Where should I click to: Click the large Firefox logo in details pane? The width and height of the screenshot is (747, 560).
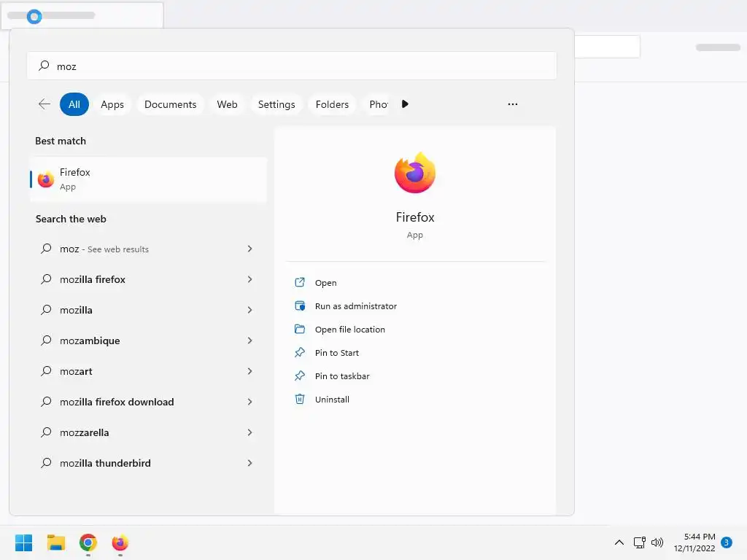click(415, 172)
